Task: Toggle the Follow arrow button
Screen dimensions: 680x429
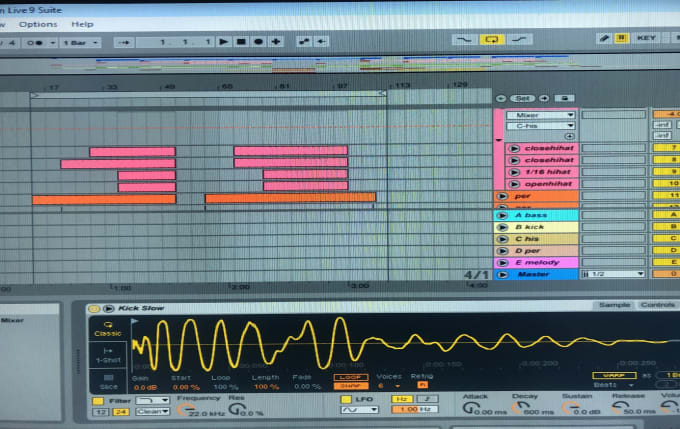Action: point(124,43)
